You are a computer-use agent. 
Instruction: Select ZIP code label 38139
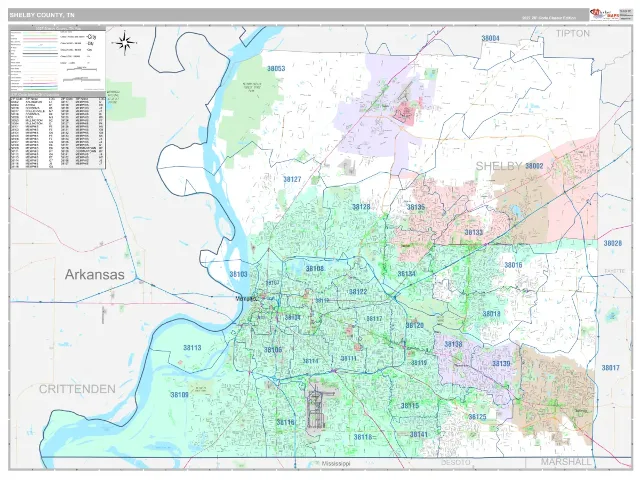point(501,364)
